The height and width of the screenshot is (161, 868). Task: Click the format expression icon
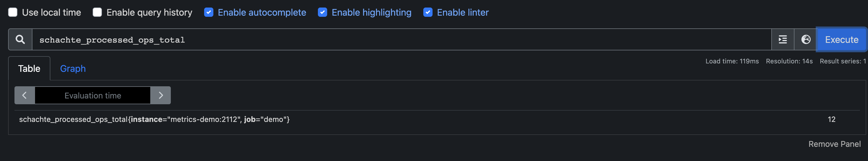[x=782, y=39]
